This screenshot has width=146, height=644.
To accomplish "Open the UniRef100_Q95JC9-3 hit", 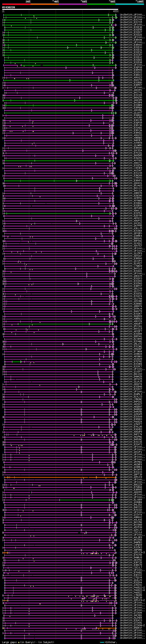I will tap(132, 552).
